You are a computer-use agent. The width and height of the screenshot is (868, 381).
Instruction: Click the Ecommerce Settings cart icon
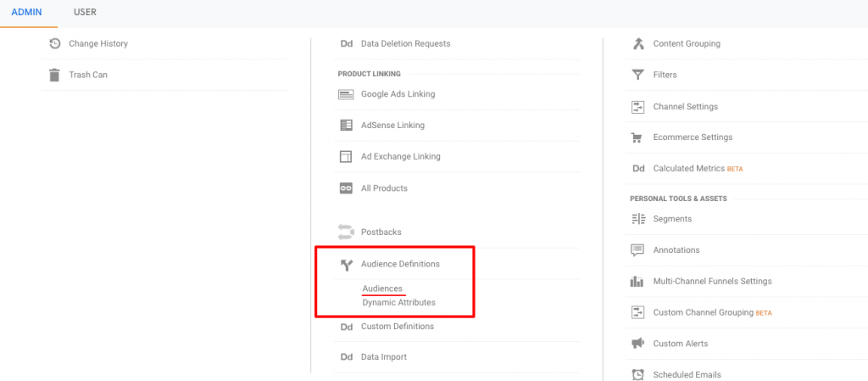(x=637, y=137)
